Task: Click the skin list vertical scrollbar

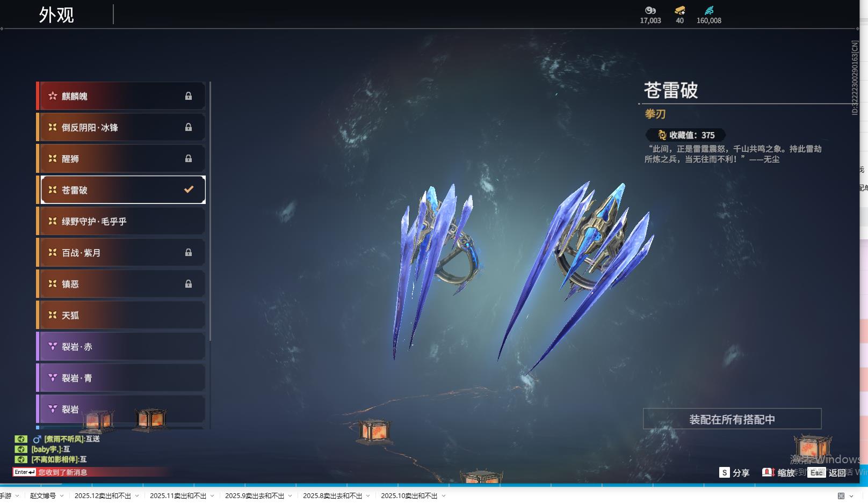Action: tap(210, 211)
